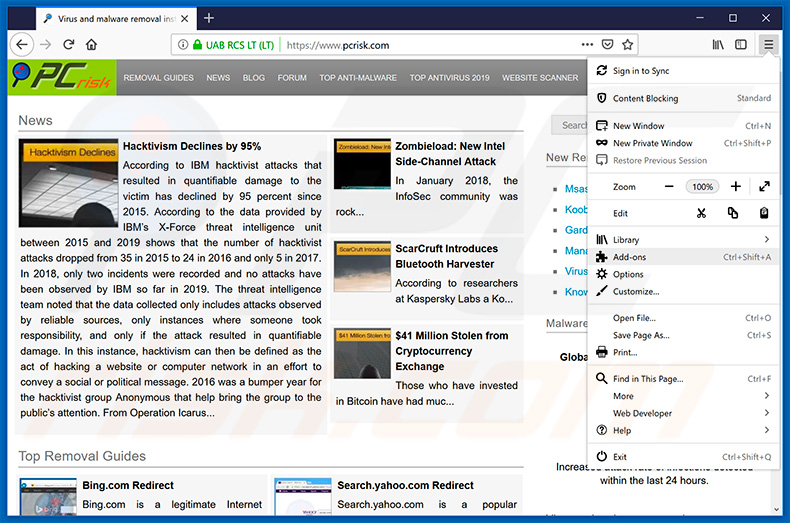Screen dimensions: 790x523
Task: Open Zombieload: New Intel Side-Channel Attack article
Action: [x=450, y=154]
